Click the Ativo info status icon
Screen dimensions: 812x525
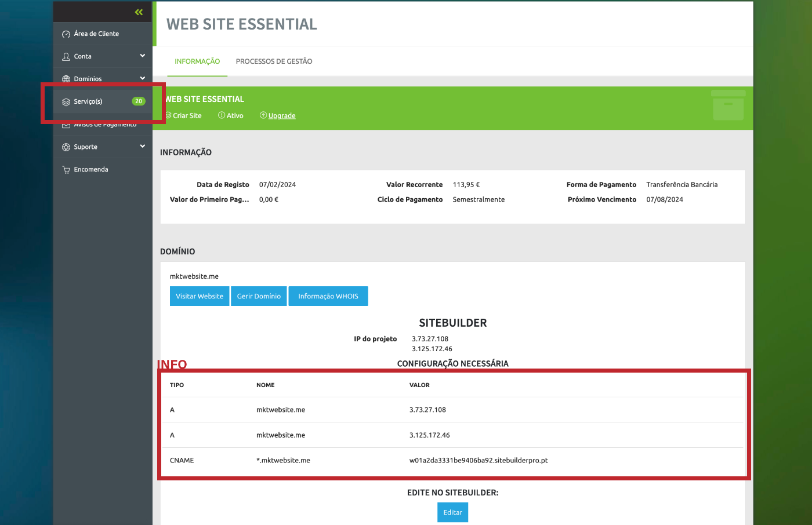pyautogui.click(x=222, y=115)
